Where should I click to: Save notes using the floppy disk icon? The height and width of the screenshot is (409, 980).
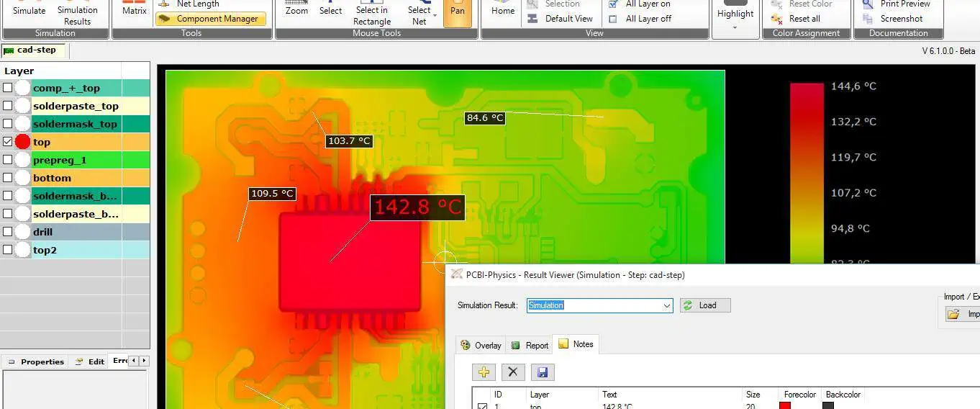point(543,372)
